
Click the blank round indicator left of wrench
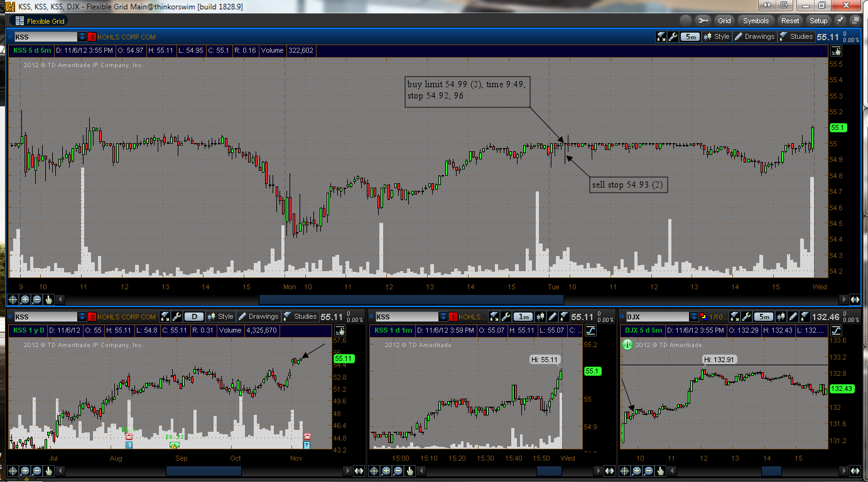click(686, 21)
